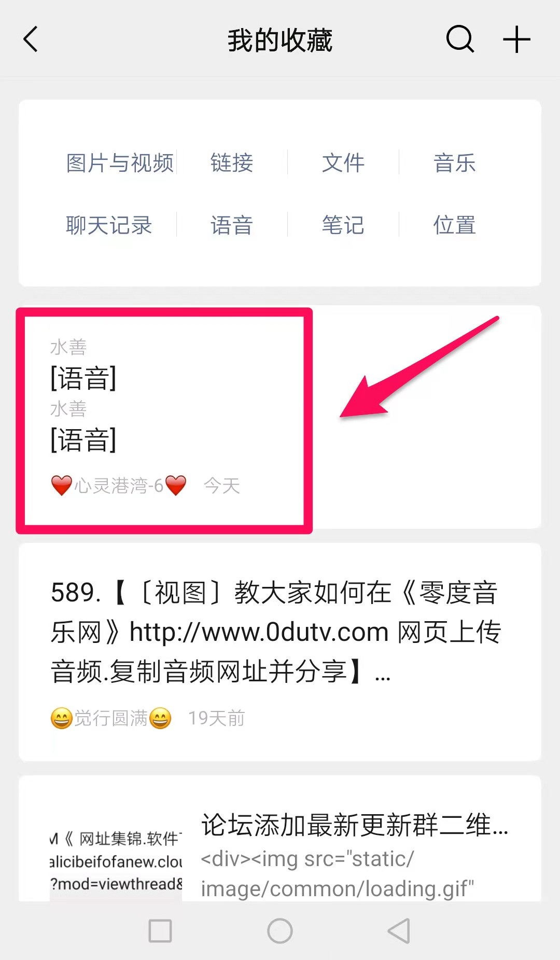The image size is (560, 960).
Task: Choose the 笔记 category
Action: (343, 225)
